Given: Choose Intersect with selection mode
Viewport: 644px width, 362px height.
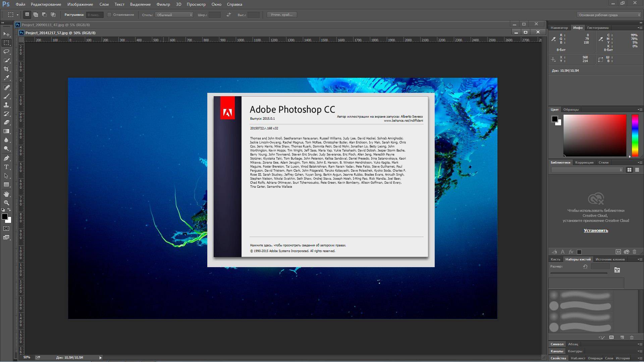Looking at the screenshot, I should point(53,14).
